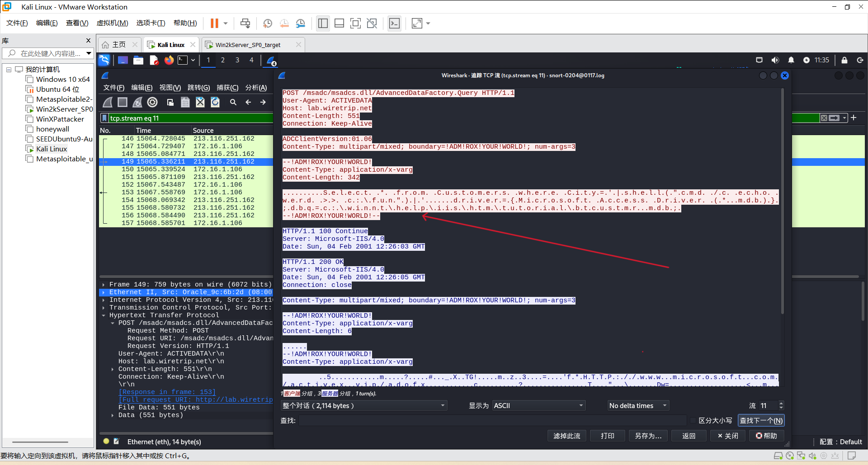The width and height of the screenshot is (868, 465).
Task: Enter VMware full screen mode
Action: click(356, 23)
